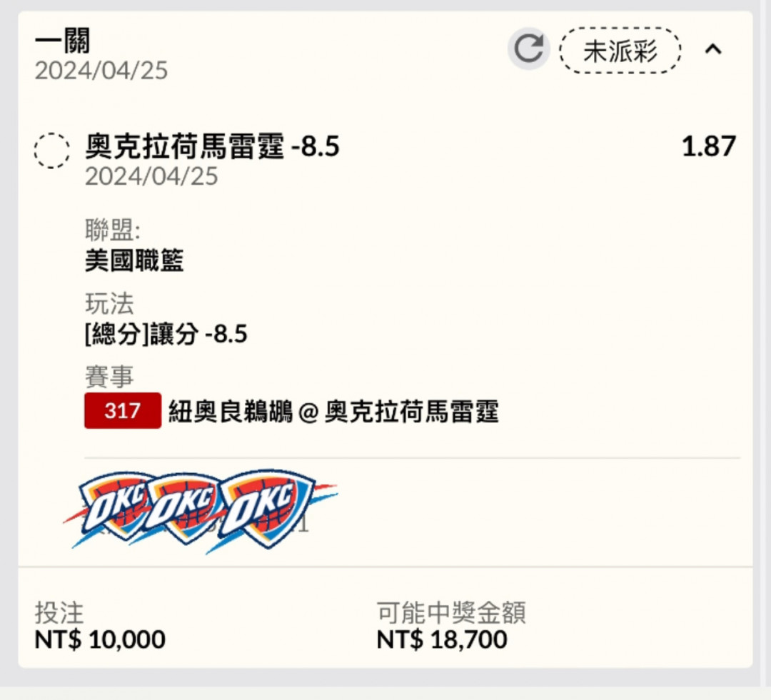Click the 奧克拉荷馬雷霆 -8.5 selection title
771x700 pixels.
pyautogui.click(x=212, y=146)
